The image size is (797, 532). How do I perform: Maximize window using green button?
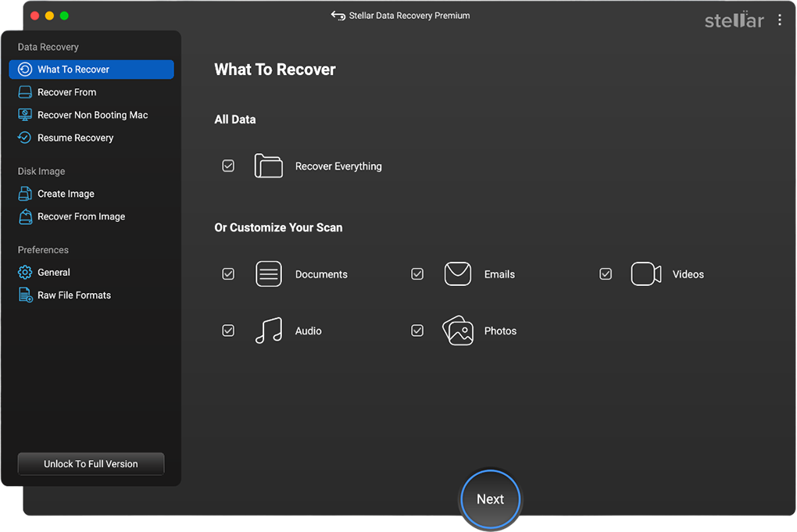(x=64, y=16)
